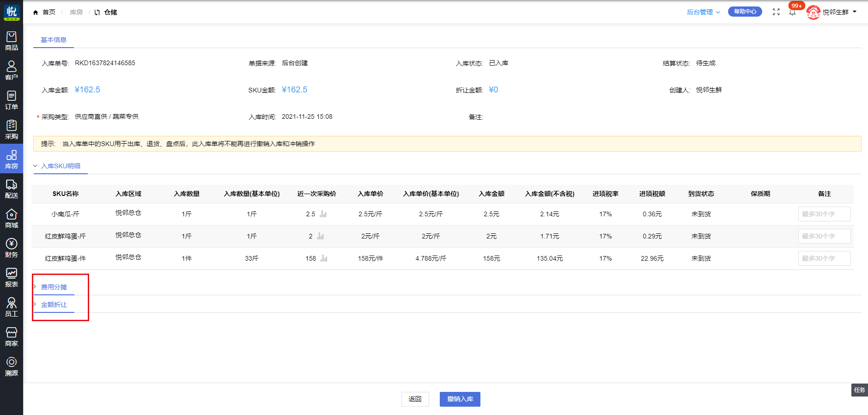The image size is (868, 415).
Task: Click remark field for 小南瓜-斤 row
Action: tap(824, 214)
